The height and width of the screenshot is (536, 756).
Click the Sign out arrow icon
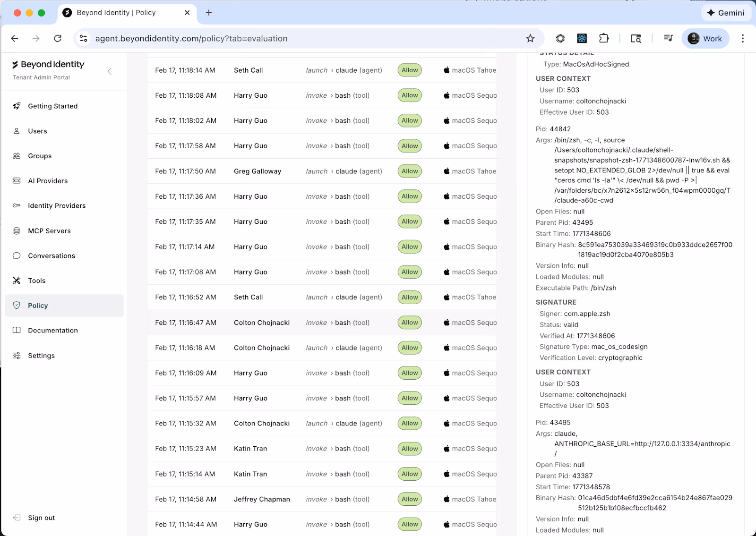(x=17, y=518)
